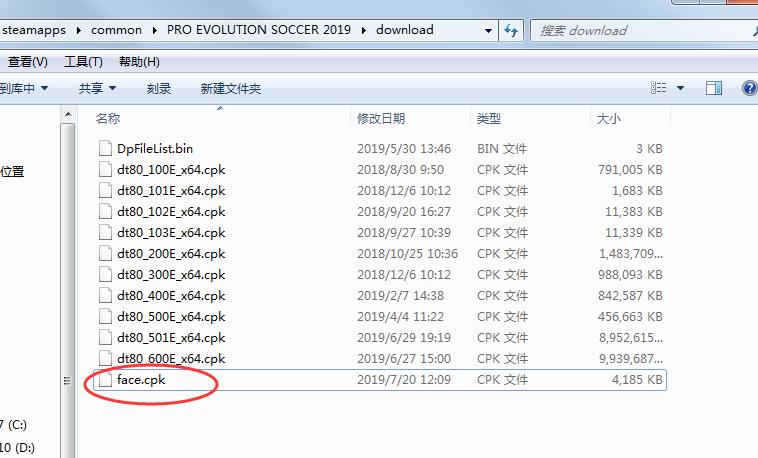Select the dt80_200E_x64.cpk file name

coord(171,253)
